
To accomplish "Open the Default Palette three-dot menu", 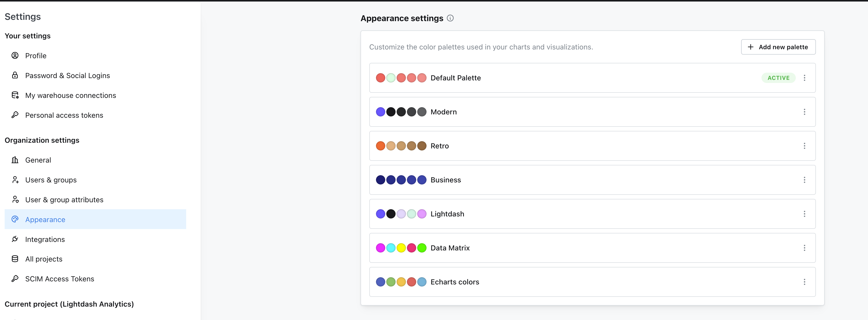I will click(804, 78).
